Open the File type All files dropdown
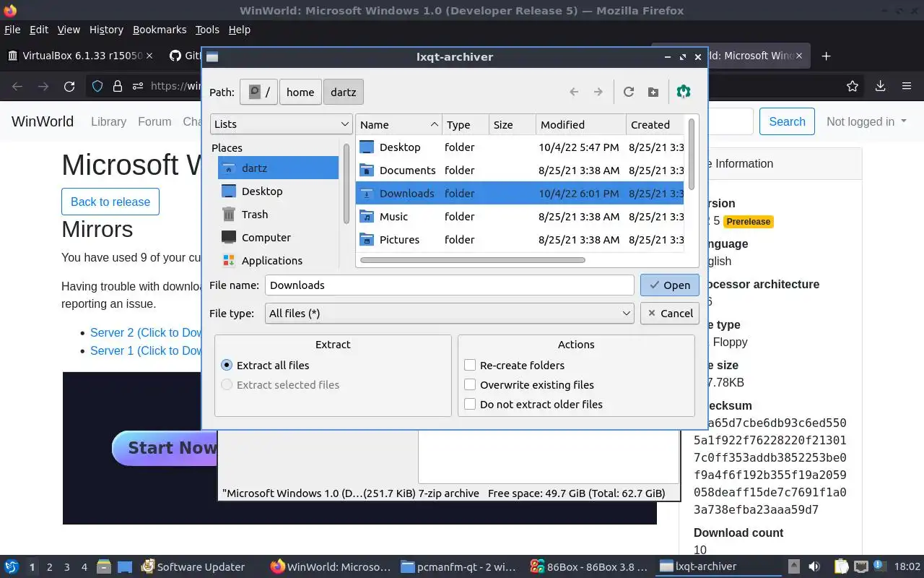This screenshot has height=578, width=924. coord(450,313)
